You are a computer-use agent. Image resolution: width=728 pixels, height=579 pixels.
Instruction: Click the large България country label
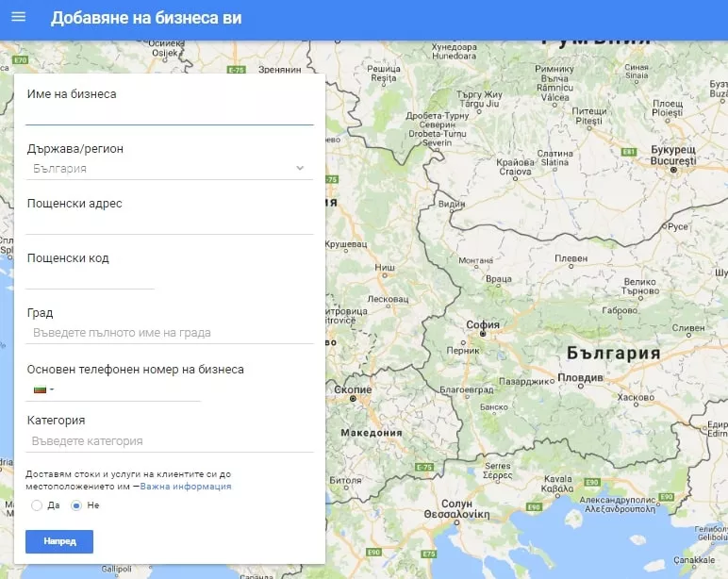(614, 353)
